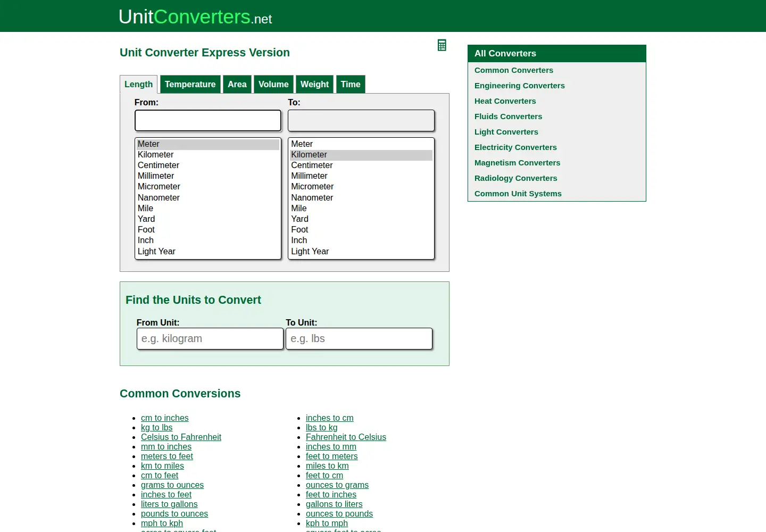Select the Weight tab
The height and width of the screenshot is (532, 766).
pos(314,84)
